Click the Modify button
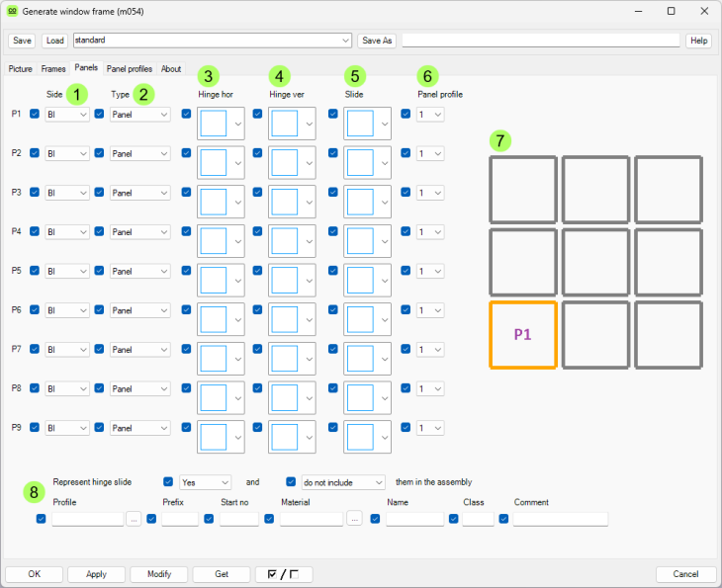Screen dimensions: 722x588 (159, 574)
